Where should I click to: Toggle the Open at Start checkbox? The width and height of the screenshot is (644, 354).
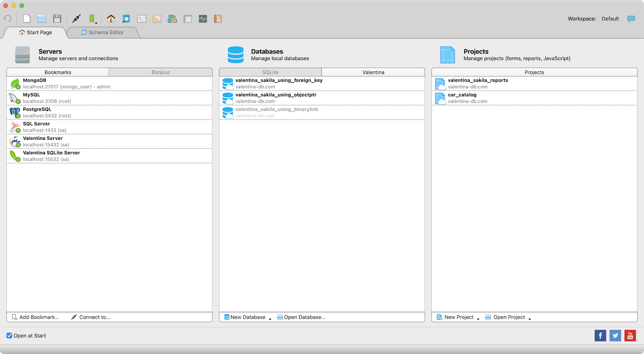pyautogui.click(x=9, y=335)
